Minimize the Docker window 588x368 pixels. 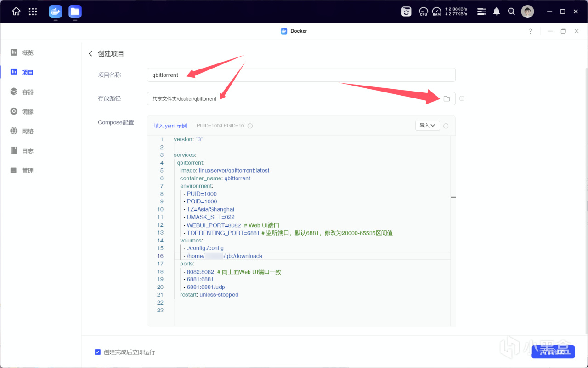(550, 31)
